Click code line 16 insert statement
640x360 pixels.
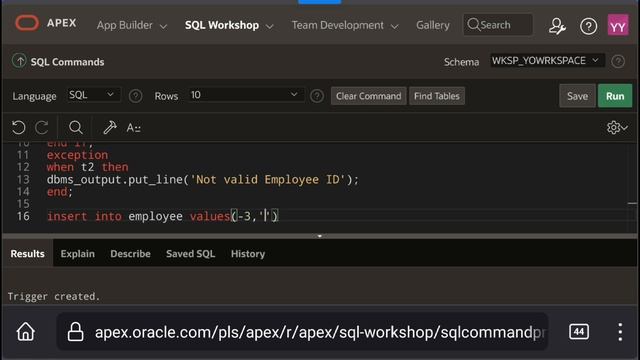[162, 216]
